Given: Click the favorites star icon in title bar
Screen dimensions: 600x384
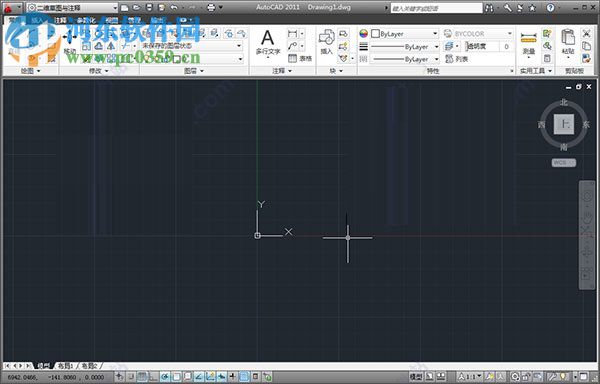Looking at the screenshot, I should point(532,8).
